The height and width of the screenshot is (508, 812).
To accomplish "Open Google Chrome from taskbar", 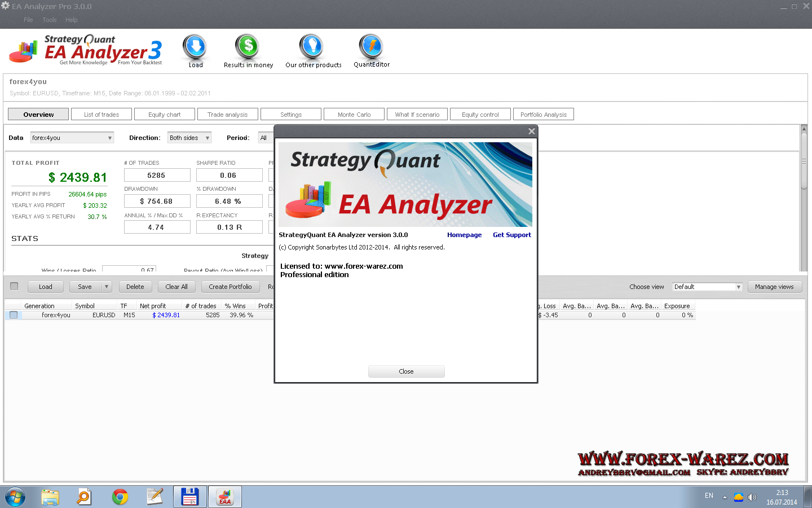I will (120, 497).
